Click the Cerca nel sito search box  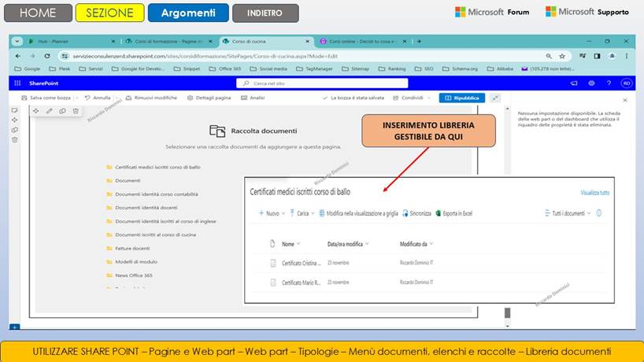point(322,83)
